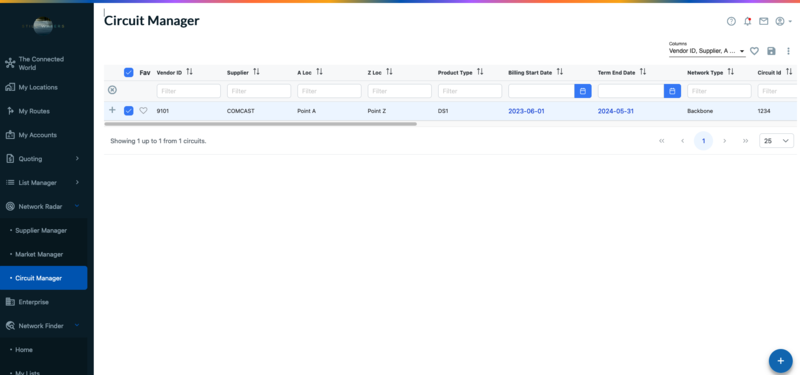
Task: Open the notifications bell icon
Action: (x=747, y=21)
